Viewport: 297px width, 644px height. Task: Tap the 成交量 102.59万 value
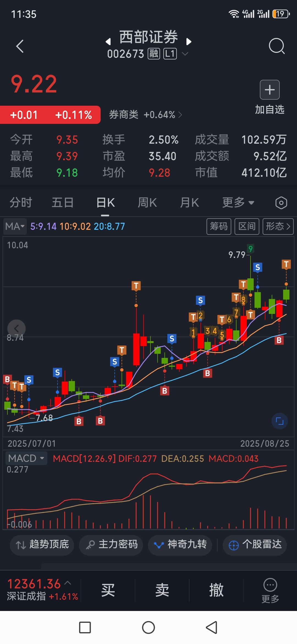coord(264,140)
